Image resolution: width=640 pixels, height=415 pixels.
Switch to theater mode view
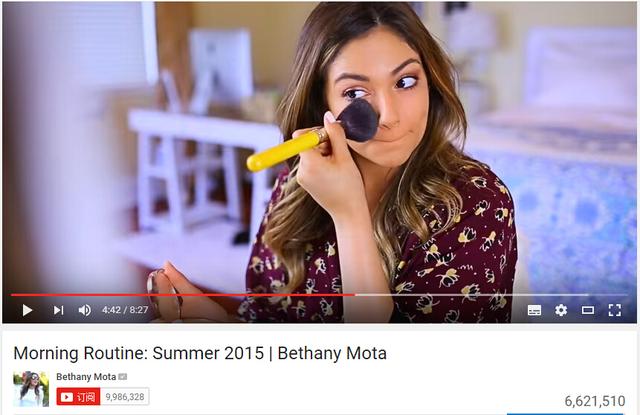[588, 311]
